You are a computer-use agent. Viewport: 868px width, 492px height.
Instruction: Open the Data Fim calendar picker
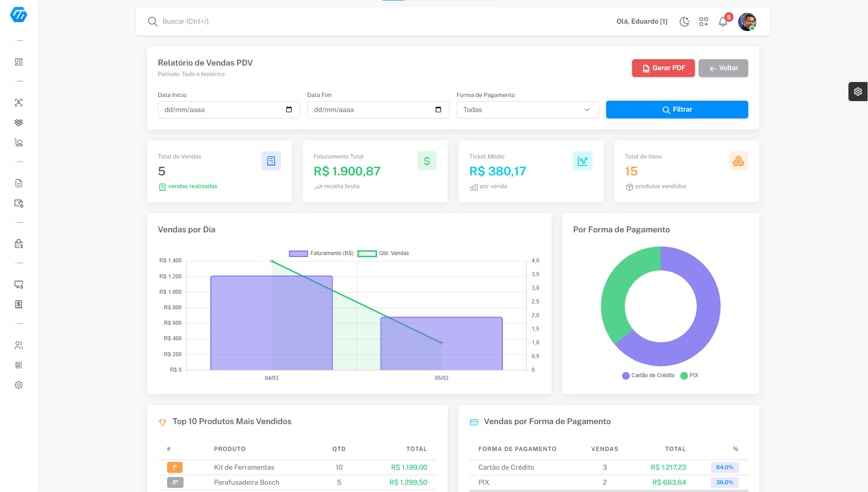click(438, 110)
